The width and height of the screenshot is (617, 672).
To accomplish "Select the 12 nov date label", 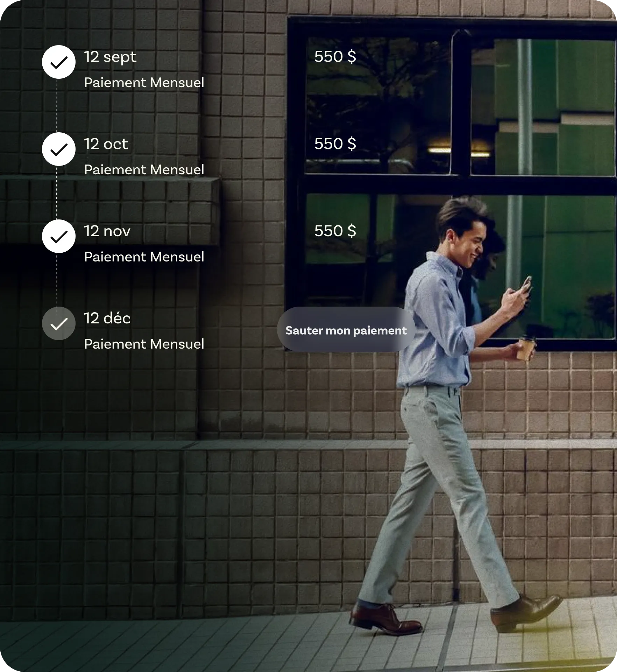I will 107,231.
